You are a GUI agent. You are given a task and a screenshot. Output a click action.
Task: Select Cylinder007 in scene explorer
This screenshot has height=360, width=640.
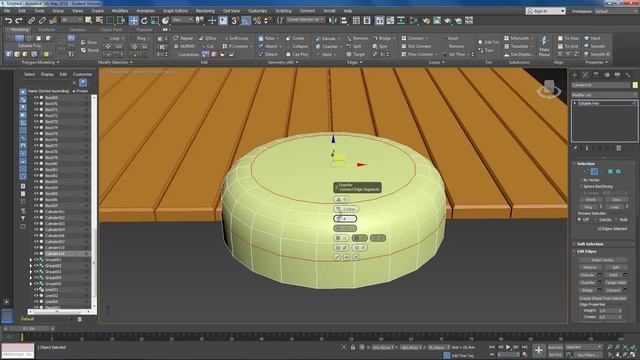(55, 242)
